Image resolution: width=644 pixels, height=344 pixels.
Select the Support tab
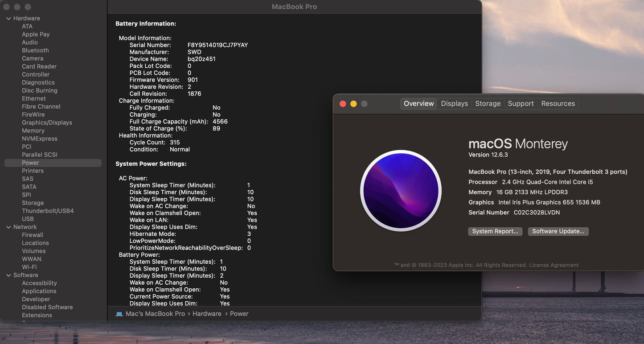tap(521, 103)
